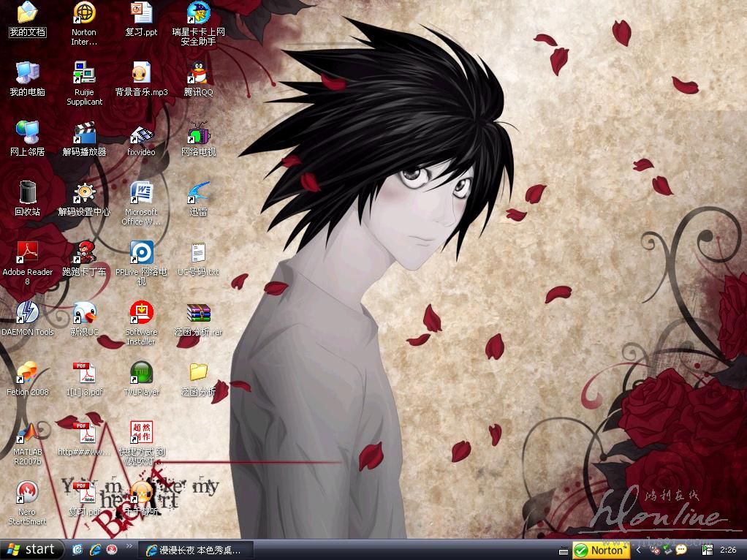
Task: Expand the Quick Launch overflow chevron
Action: click(x=129, y=546)
